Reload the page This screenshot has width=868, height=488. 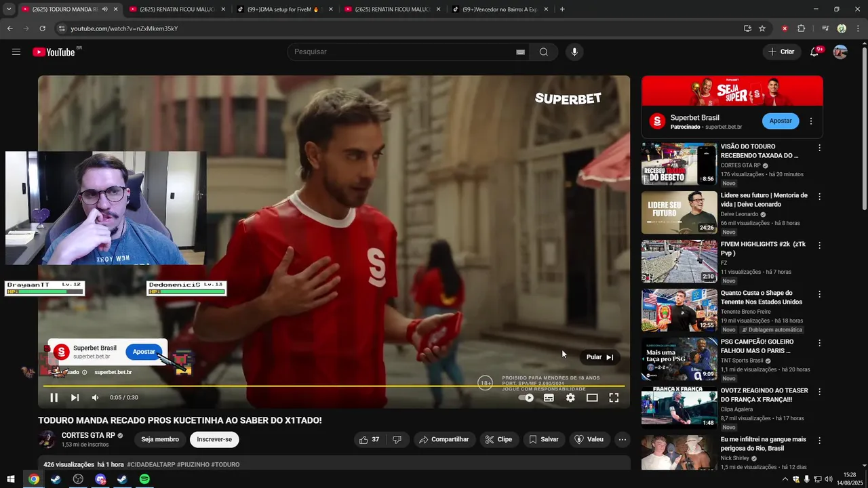42,28
